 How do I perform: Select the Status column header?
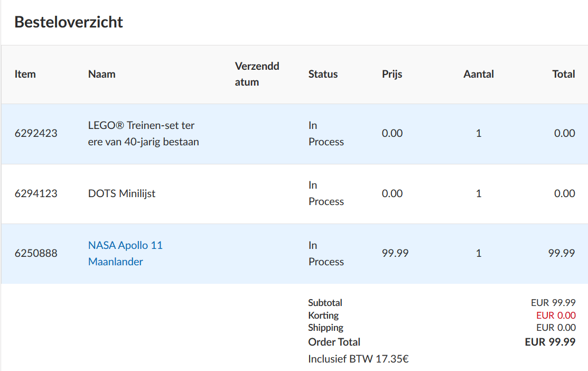323,74
